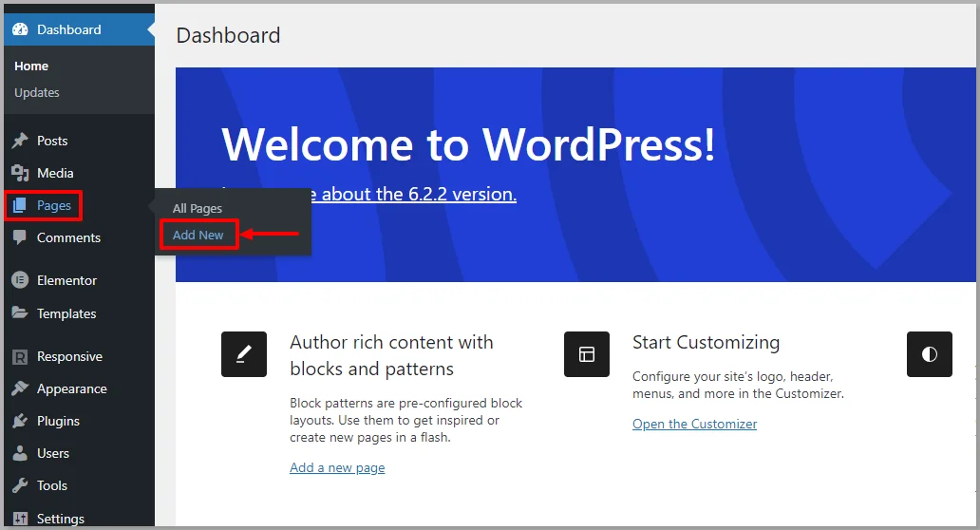
Task: Click the Appearance paintbrush icon
Action: pyautogui.click(x=20, y=388)
